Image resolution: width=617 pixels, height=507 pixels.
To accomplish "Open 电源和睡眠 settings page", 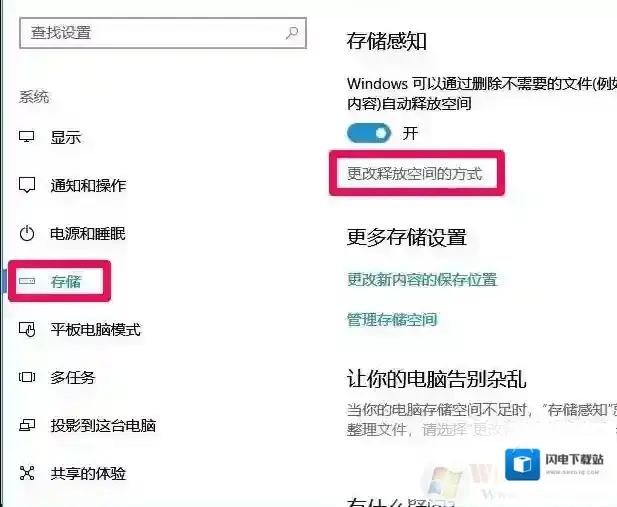I will click(88, 233).
